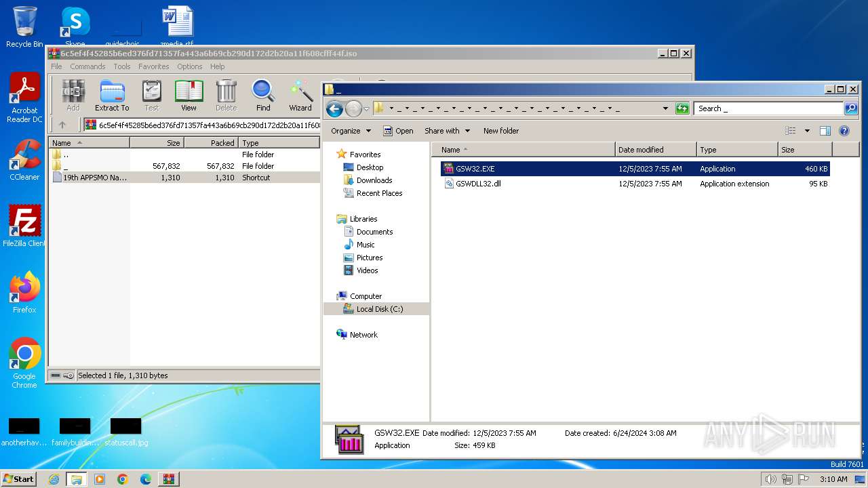Open the Help menu in WinRAR
This screenshot has height=488, width=868.
[217, 66]
